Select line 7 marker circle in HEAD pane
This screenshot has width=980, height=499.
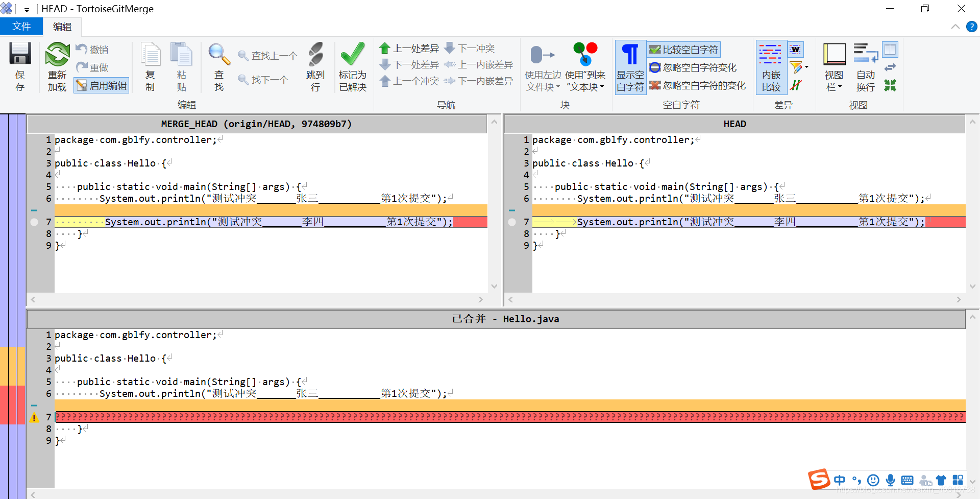pos(512,222)
